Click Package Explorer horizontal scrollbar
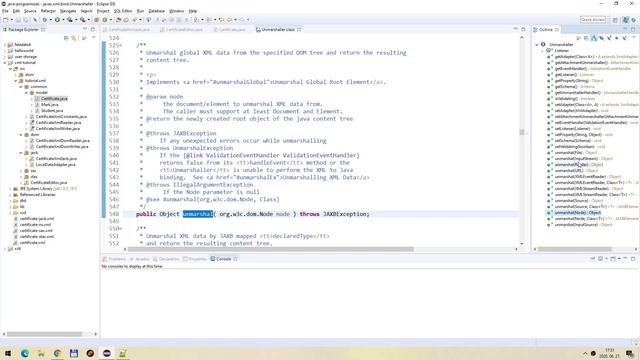 [44, 334]
